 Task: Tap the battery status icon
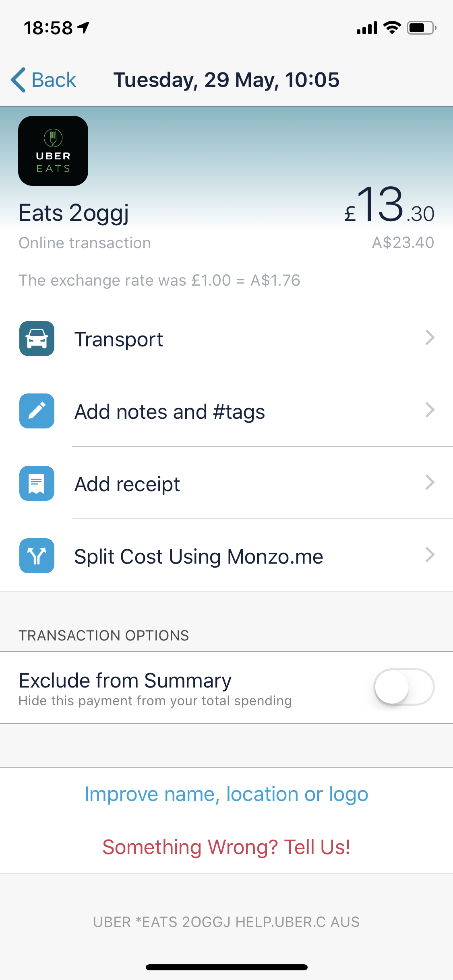[421, 28]
